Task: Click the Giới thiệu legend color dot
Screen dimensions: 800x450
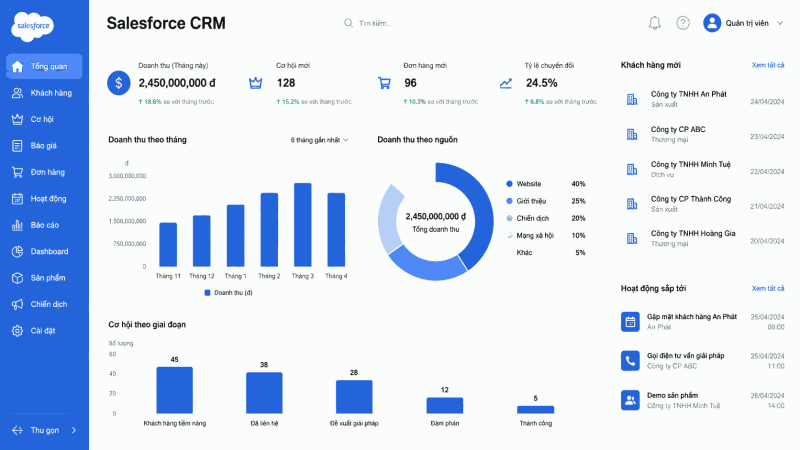Action: [x=509, y=201]
